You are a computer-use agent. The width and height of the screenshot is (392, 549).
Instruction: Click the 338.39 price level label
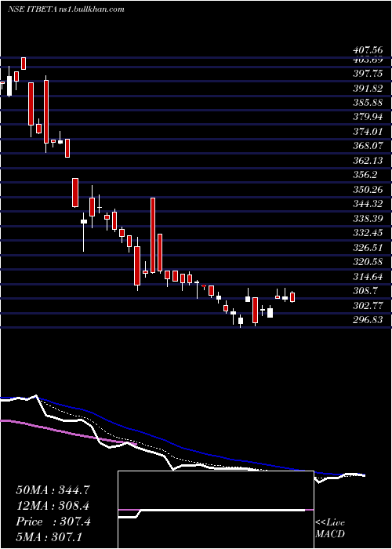pos(368,219)
